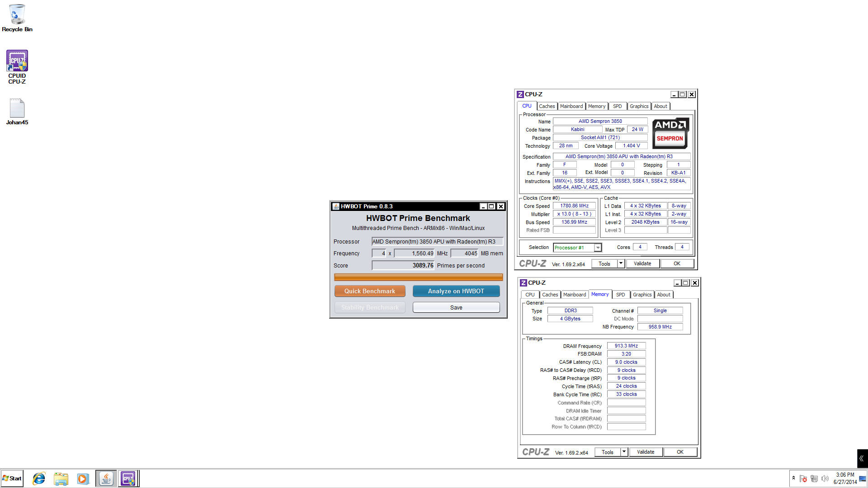Click Level 2 cache value 2048 KBytes
868x488 pixels.
click(646, 222)
